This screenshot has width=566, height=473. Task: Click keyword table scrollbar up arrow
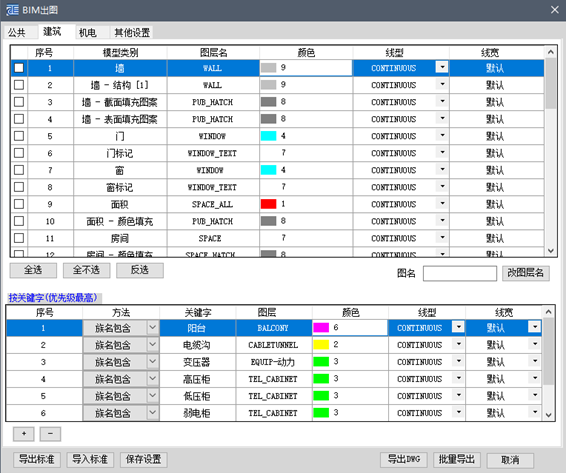point(548,312)
